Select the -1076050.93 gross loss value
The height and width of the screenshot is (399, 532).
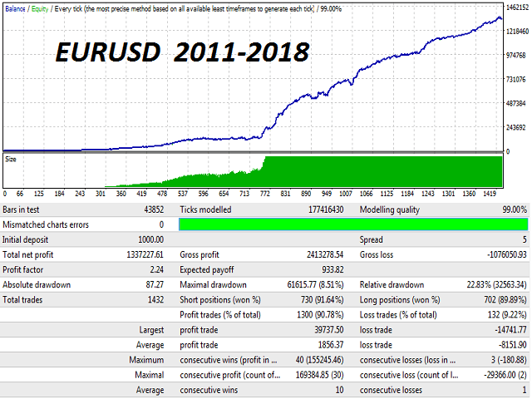tap(507, 255)
